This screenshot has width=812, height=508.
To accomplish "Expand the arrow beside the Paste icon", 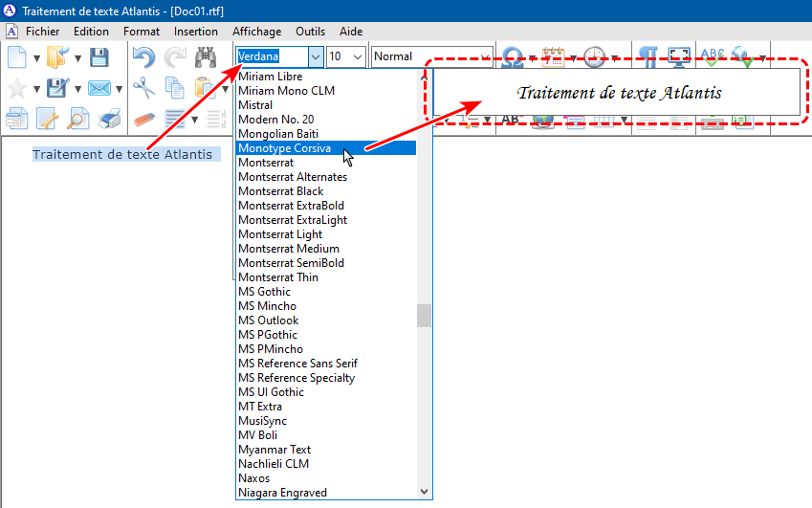I will (226, 90).
